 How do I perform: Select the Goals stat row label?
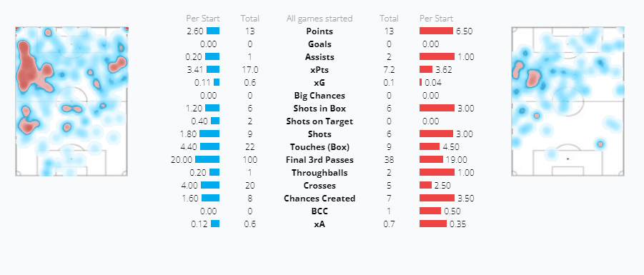coord(319,44)
